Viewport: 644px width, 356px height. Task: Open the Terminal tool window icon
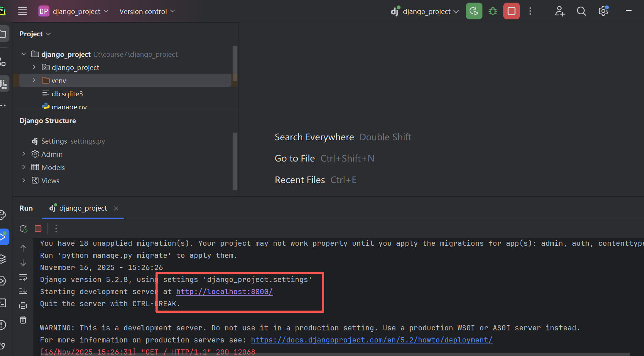point(3,303)
